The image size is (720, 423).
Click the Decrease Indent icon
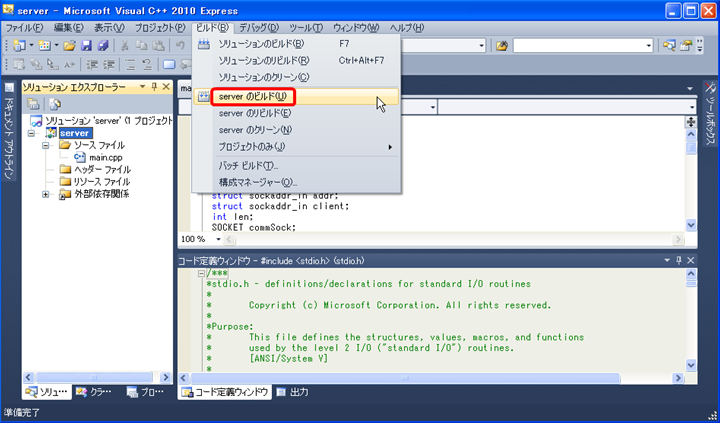click(92, 65)
